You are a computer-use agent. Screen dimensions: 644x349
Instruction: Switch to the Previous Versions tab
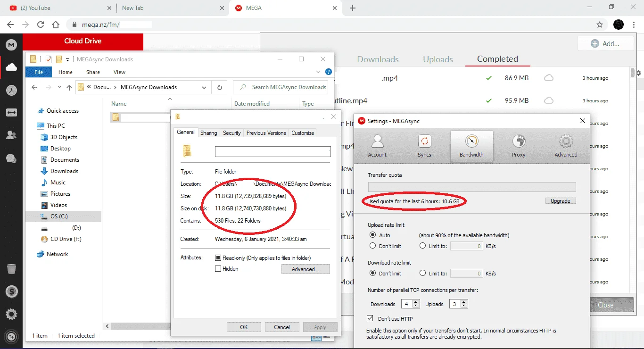pyautogui.click(x=266, y=133)
